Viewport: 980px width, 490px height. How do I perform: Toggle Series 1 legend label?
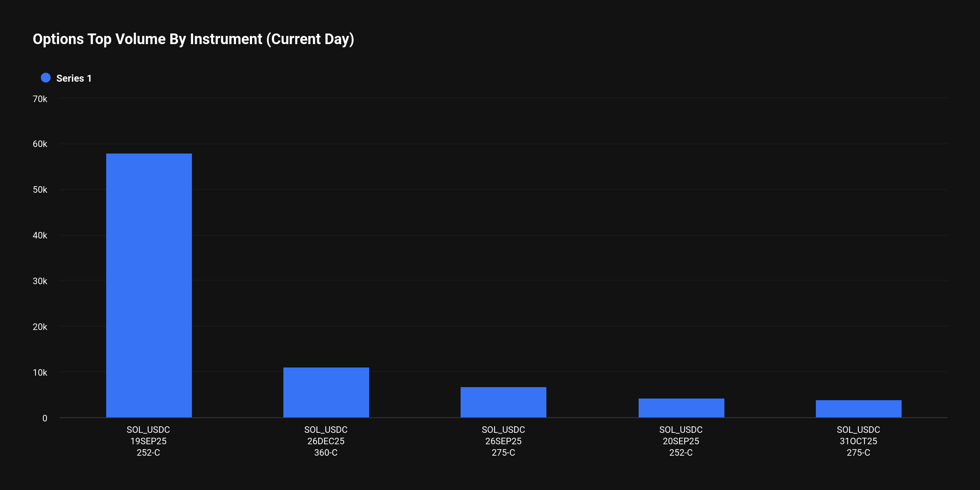point(74,78)
